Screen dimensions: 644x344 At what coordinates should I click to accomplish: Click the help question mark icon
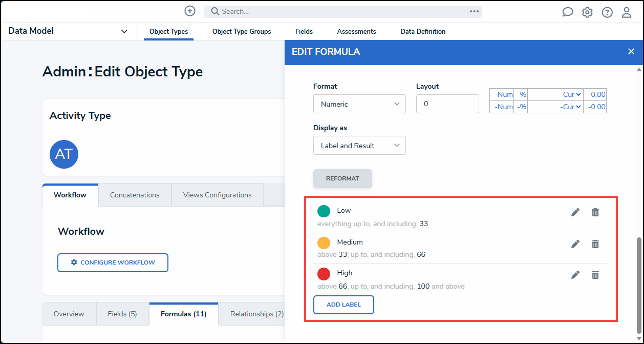pyautogui.click(x=607, y=12)
